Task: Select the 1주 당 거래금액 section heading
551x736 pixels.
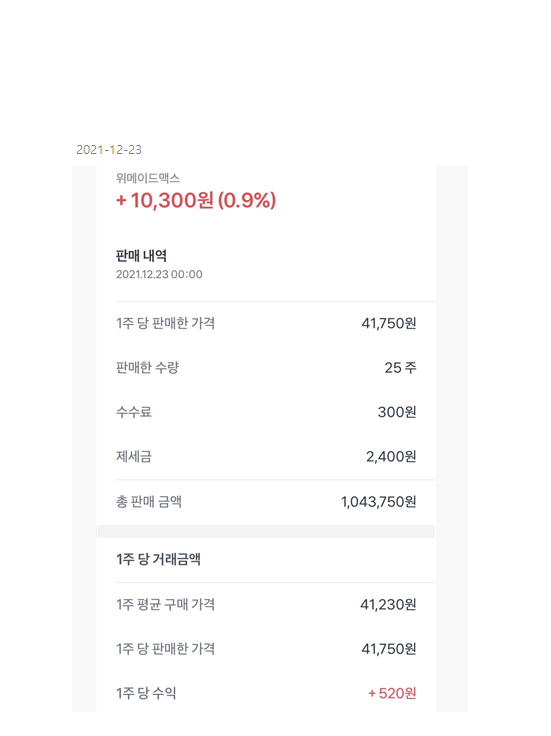Action: (159, 559)
